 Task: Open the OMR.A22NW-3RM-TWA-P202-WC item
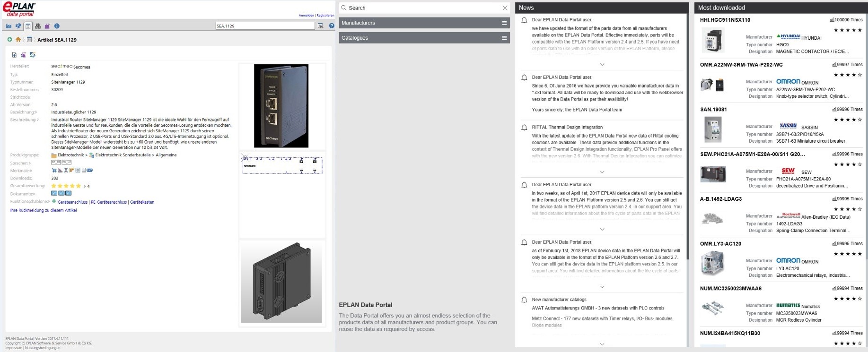pyautogui.click(x=741, y=65)
